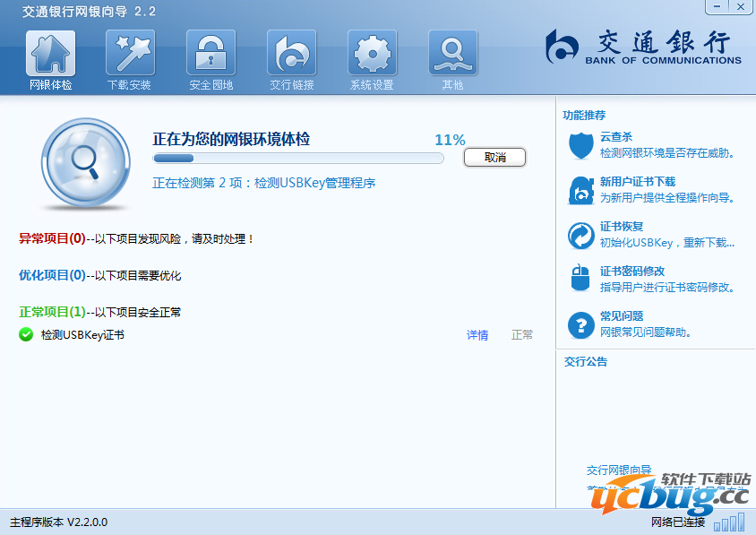This screenshot has width=756, height=535.
Task: Open the 交行链接 icon
Action: pyautogui.click(x=291, y=54)
